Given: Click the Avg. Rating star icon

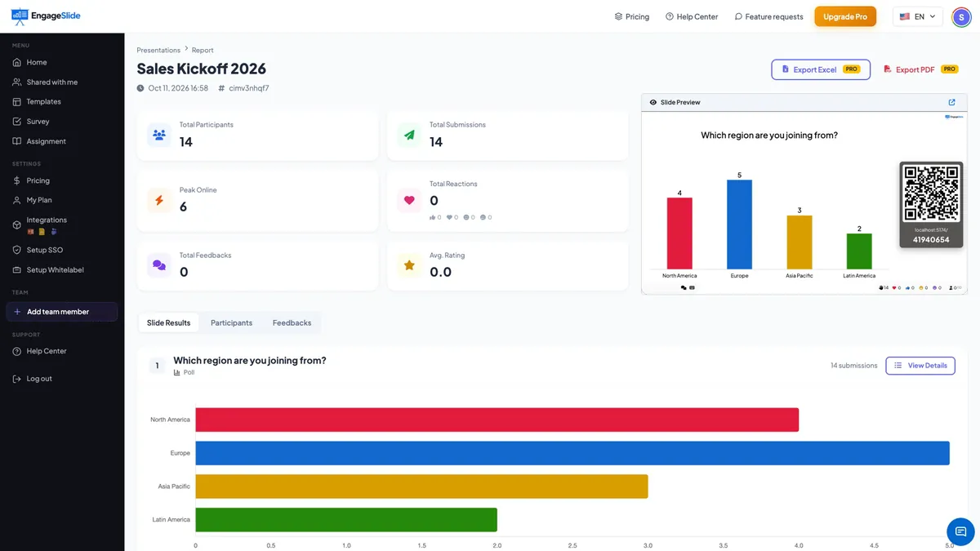Looking at the screenshot, I should (x=409, y=265).
